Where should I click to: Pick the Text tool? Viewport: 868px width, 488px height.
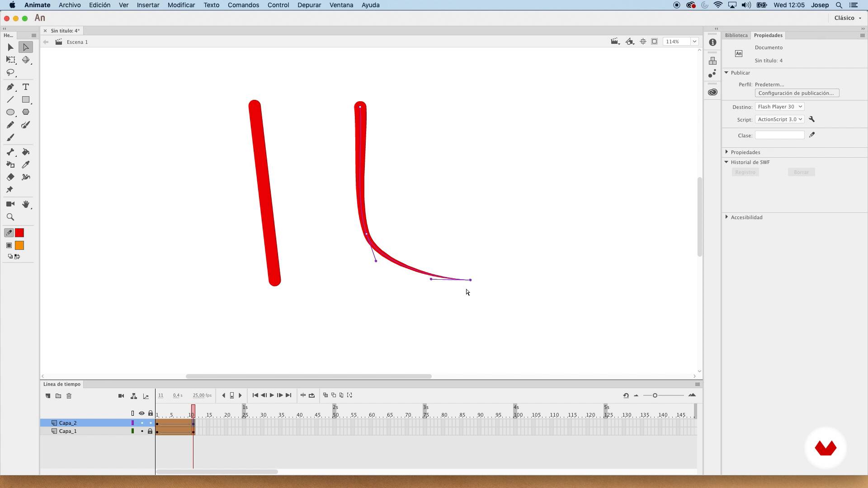pyautogui.click(x=26, y=87)
